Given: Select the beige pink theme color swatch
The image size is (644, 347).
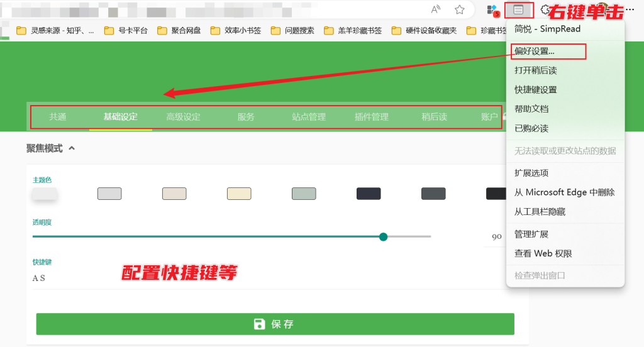Looking at the screenshot, I should [x=174, y=194].
